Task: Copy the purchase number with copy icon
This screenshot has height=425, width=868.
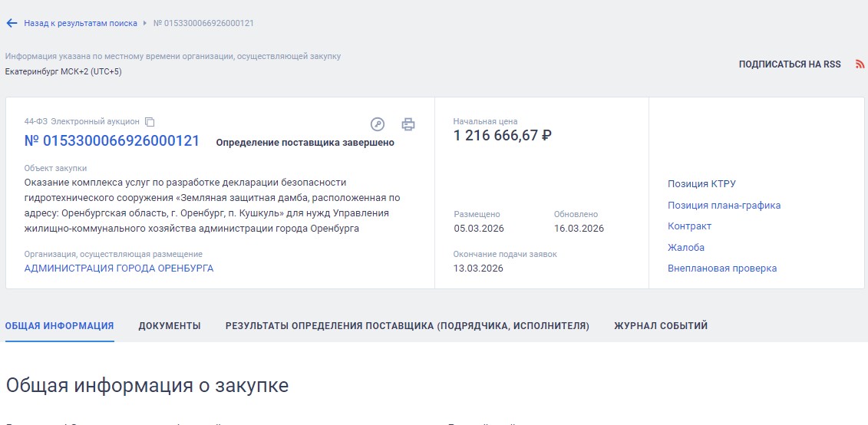Action: tap(150, 122)
